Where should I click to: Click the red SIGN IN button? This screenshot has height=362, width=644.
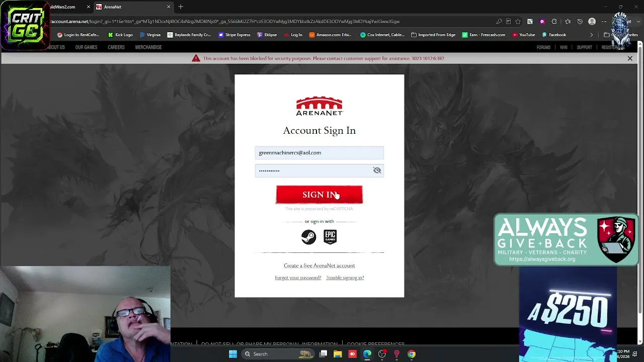pos(319,195)
